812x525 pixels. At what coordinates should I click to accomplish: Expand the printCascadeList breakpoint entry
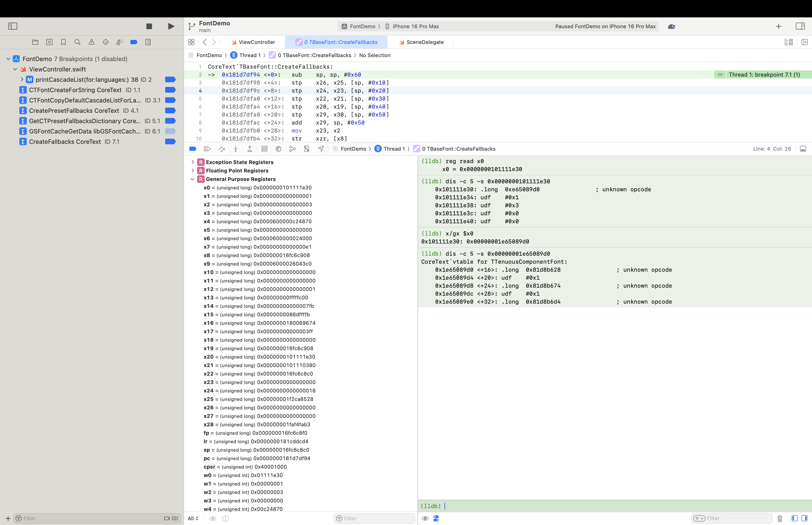click(x=22, y=79)
